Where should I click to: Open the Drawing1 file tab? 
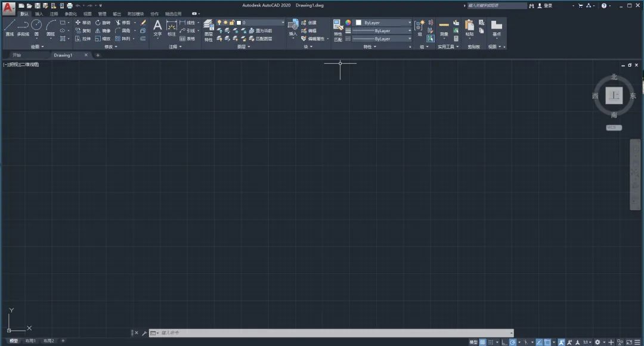(x=63, y=55)
